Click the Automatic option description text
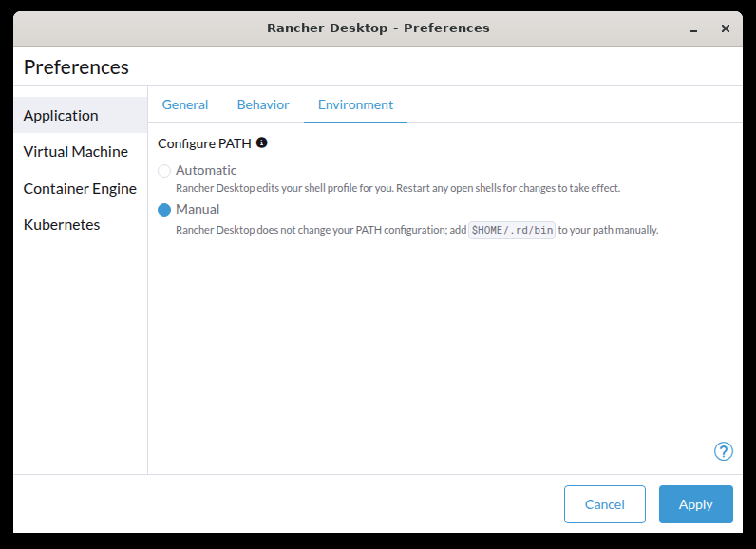 pyautogui.click(x=397, y=188)
